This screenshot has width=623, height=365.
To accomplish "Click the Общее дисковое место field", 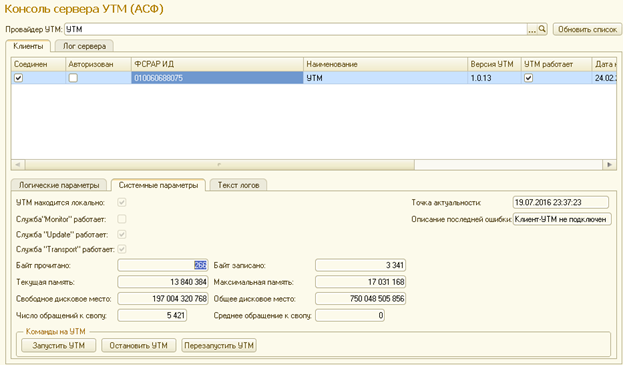I will [x=360, y=299].
